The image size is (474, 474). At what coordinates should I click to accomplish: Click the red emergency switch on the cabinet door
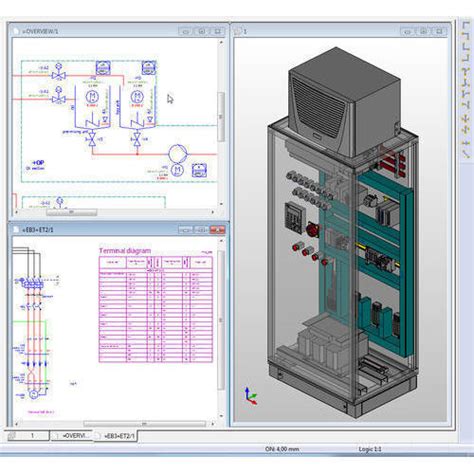tap(313, 230)
